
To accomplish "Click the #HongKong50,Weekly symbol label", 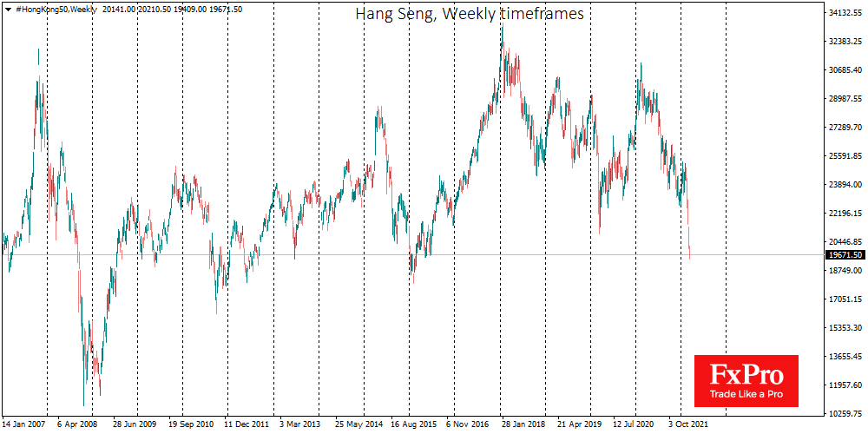I will point(54,9).
